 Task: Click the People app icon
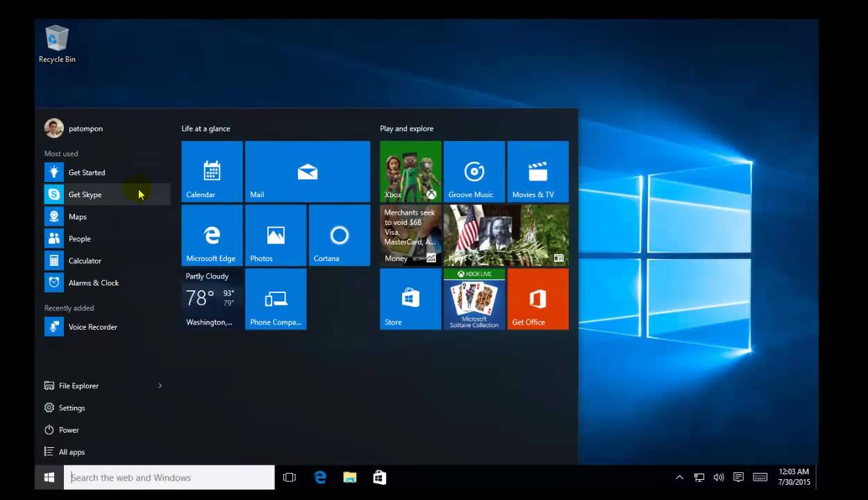click(54, 239)
